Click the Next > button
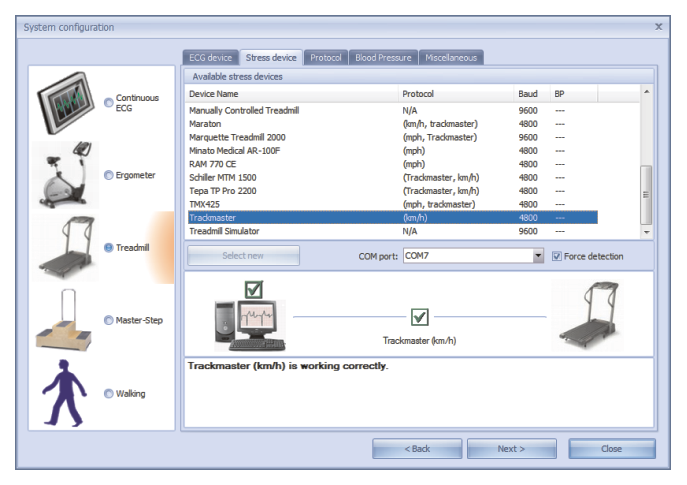The image size is (687, 485). 512,449
